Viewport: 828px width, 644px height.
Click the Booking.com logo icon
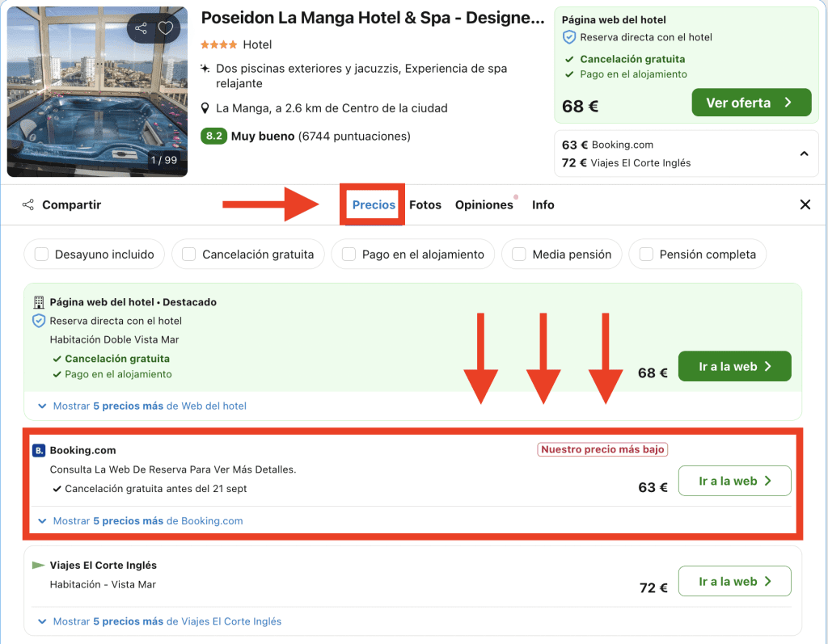coord(39,451)
